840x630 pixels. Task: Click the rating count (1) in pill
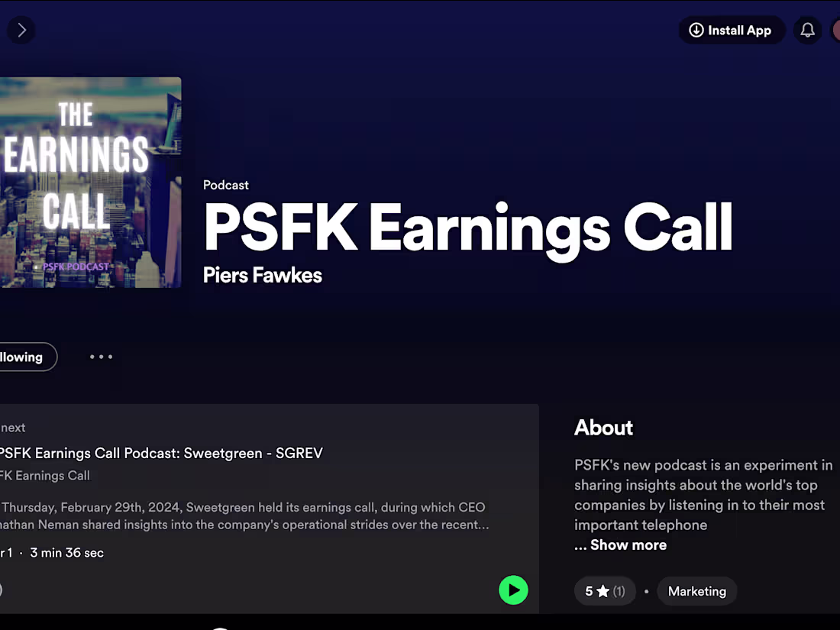pyautogui.click(x=619, y=591)
